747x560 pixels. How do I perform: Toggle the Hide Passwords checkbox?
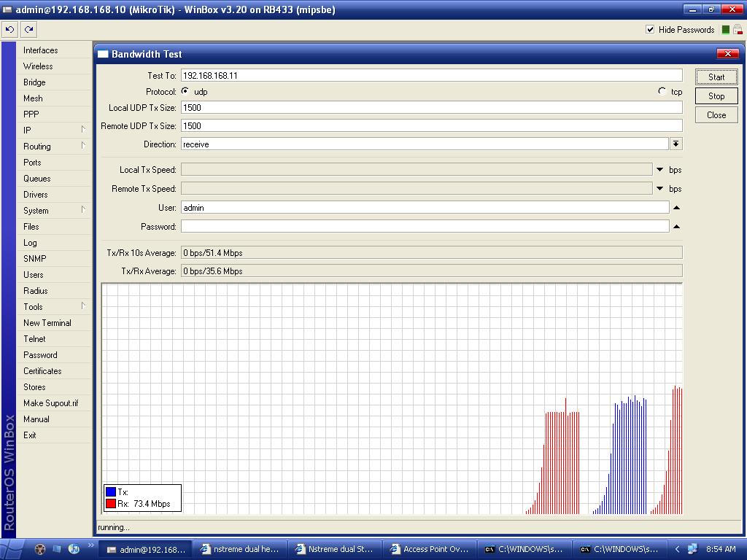650,30
